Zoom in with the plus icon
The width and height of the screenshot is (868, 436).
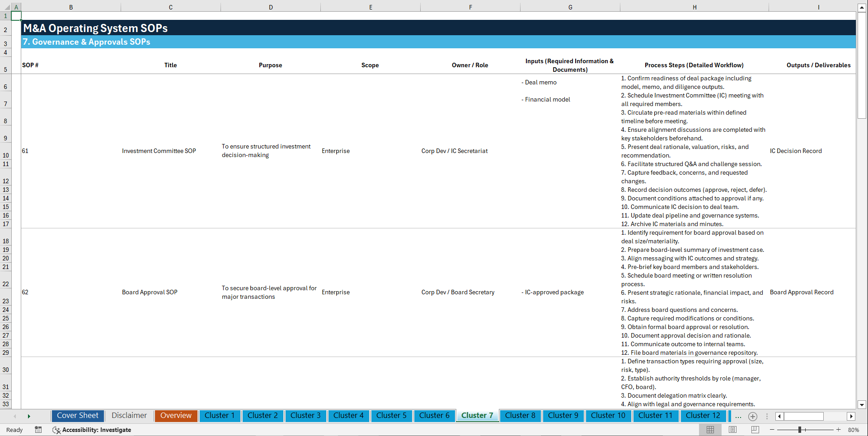(839, 430)
